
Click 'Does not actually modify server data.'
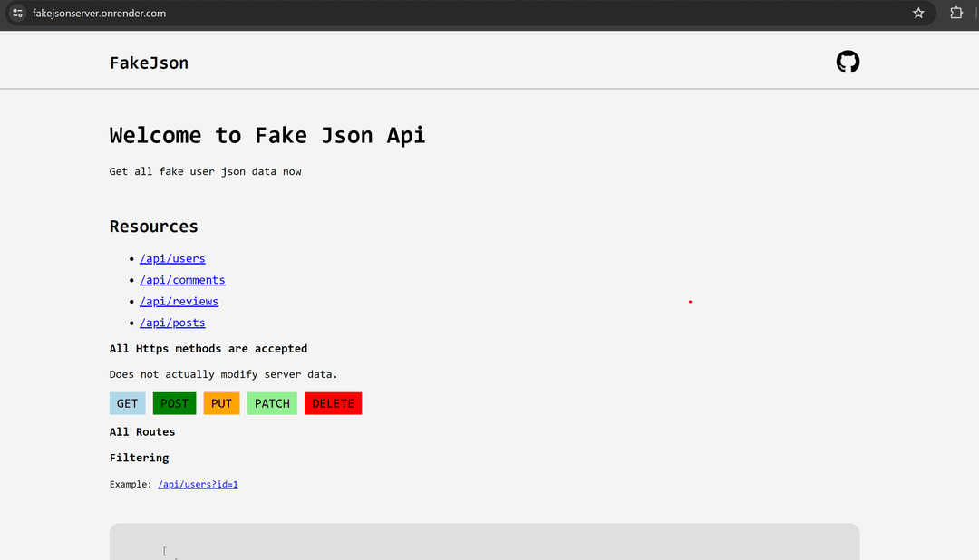224,374
